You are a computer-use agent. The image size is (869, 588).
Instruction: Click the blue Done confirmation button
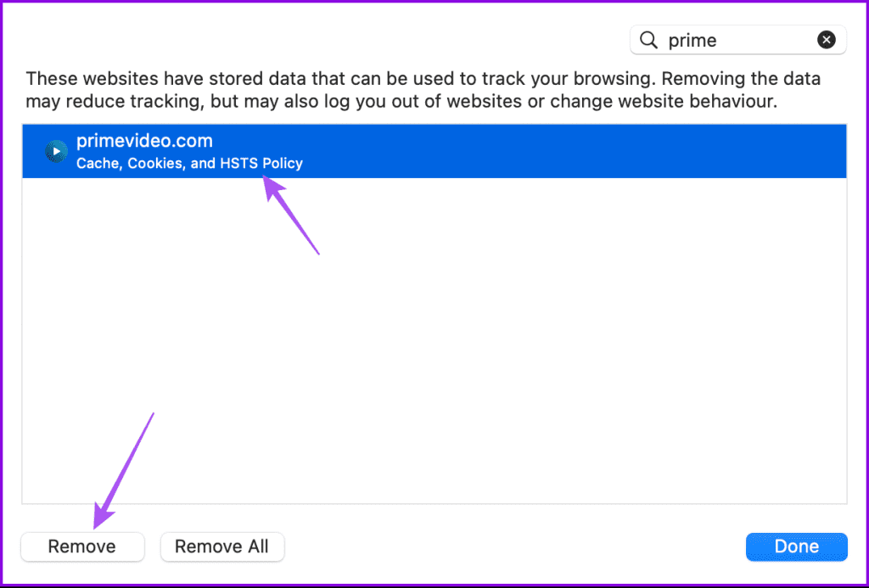point(796,546)
